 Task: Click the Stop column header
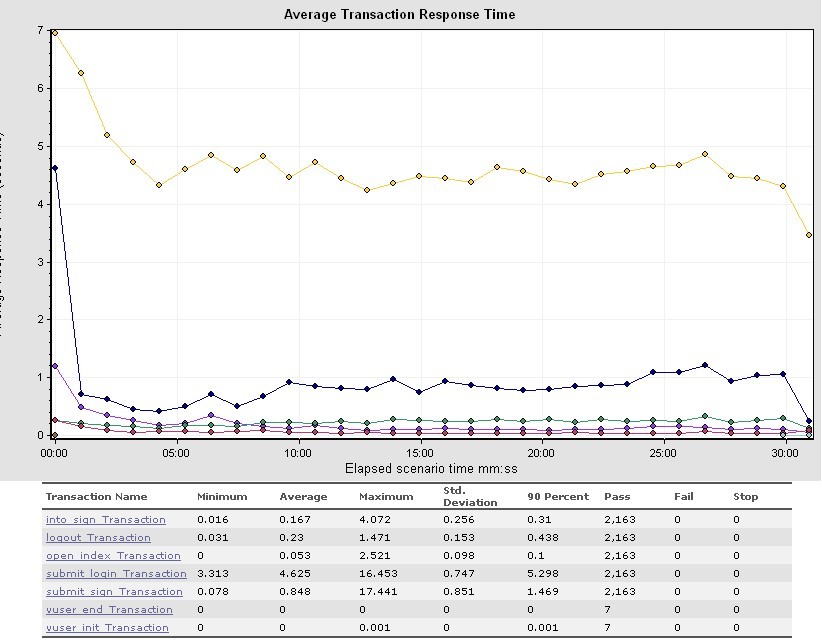pyautogui.click(x=745, y=497)
